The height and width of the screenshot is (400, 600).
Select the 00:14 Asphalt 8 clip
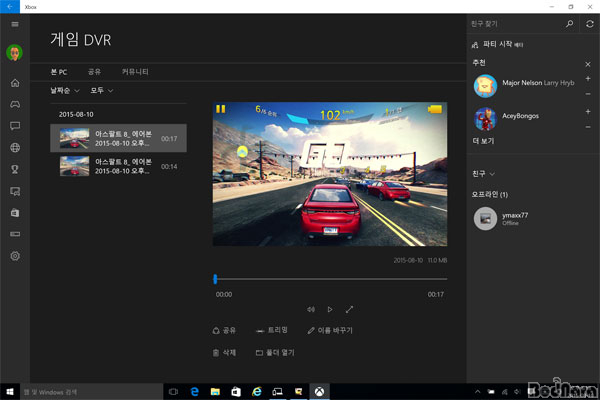coord(118,166)
